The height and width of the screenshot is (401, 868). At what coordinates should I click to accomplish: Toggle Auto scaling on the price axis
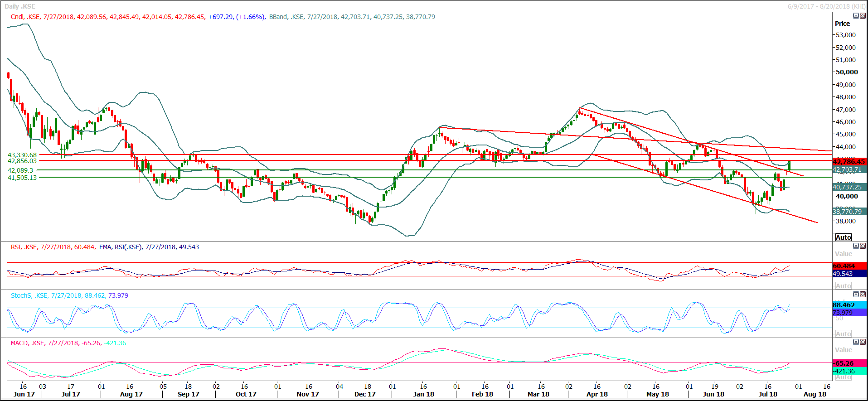point(843,237)
